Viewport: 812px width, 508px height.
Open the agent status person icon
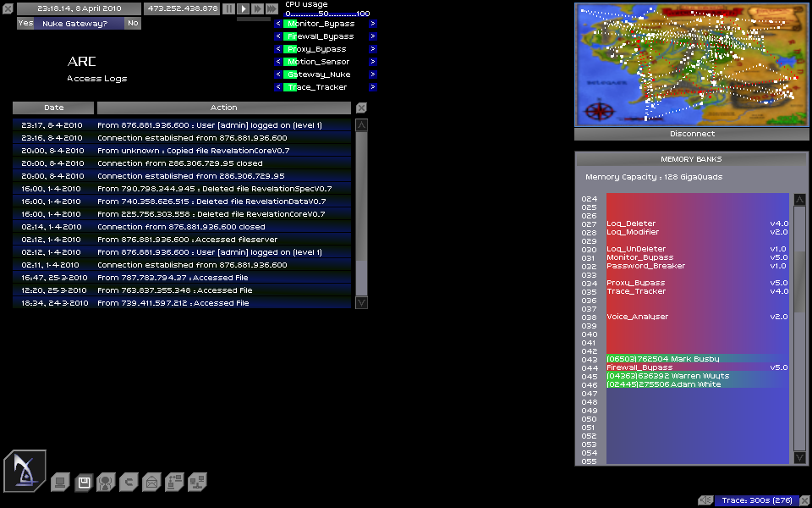pos(106,483)
